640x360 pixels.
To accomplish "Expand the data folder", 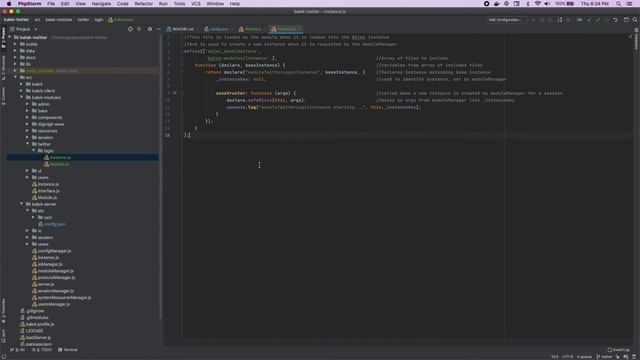I will pos(16,51).
